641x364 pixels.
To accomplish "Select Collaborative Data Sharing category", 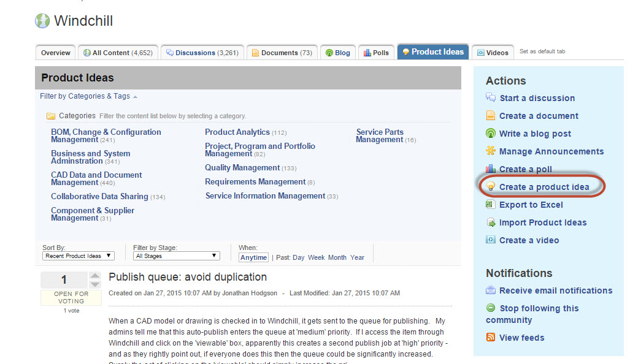I will [x=99, y=197].
